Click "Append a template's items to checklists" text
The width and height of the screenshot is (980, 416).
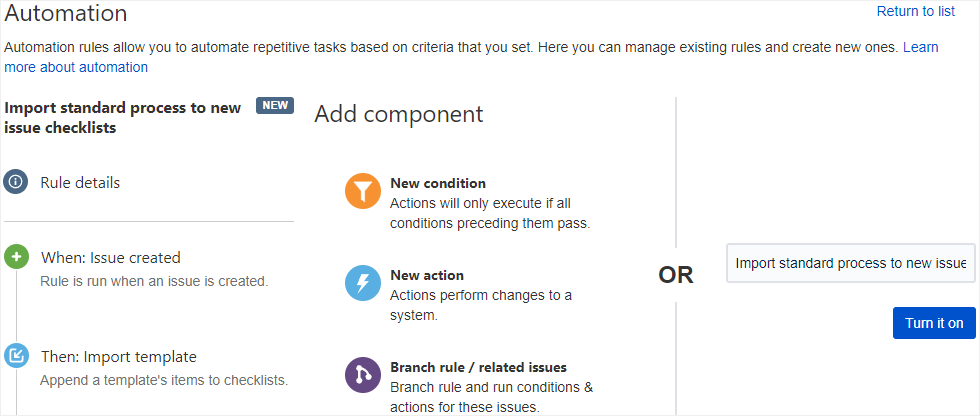pos(164,380)
